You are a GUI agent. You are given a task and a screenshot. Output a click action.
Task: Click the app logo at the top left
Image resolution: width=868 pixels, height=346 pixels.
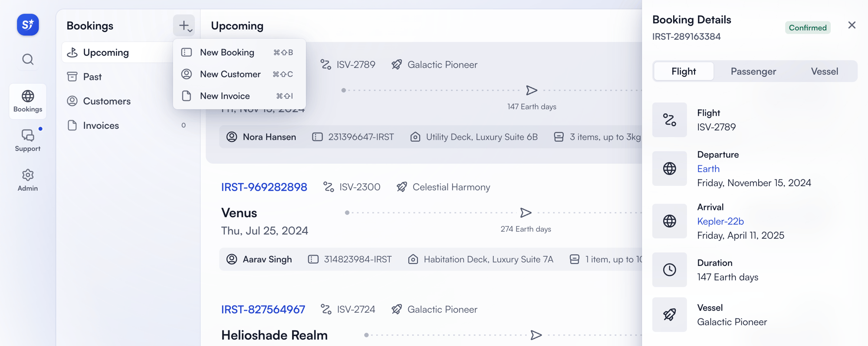click(28, 25)
